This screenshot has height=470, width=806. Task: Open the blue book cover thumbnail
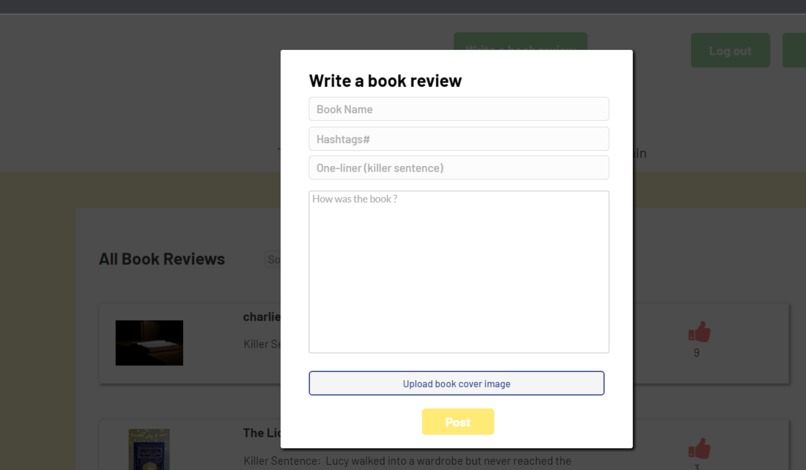pos(149,449)
